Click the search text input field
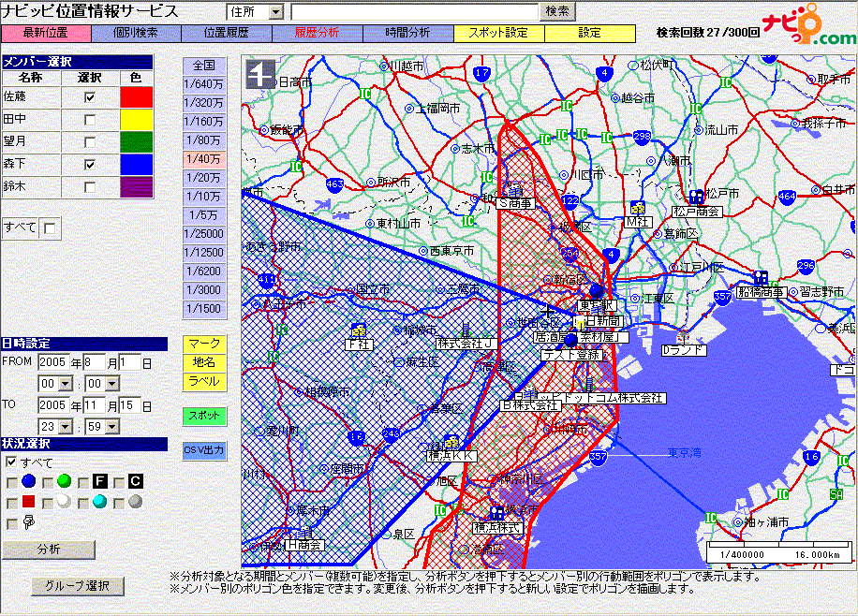This screenshot has width=858, height=616. coord(413,12)
